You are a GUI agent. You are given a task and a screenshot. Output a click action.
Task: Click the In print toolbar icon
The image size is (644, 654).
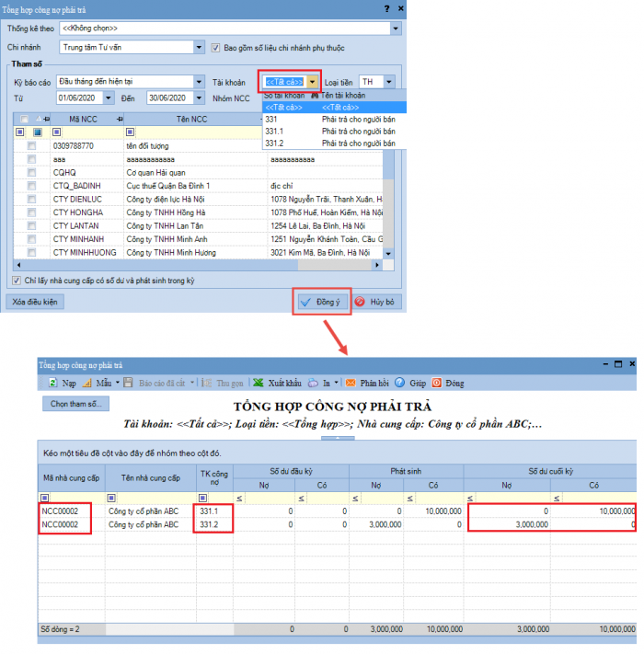(x=314, y=383)
